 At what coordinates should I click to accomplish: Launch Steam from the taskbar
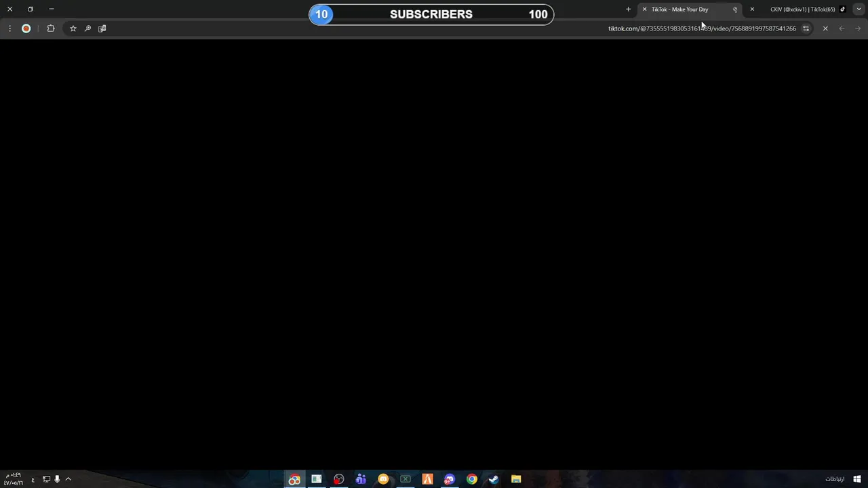click(x=494, y=479)
